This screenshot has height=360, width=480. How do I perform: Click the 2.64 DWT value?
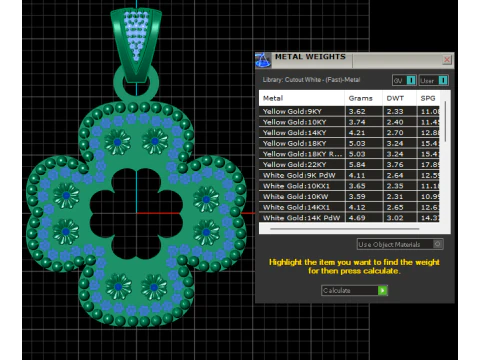pos(395,175)
